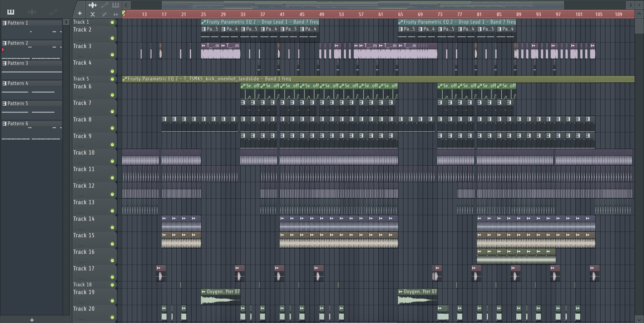
Task: Click piano icon next to Pattern 4
Action: click(x=4, y=83)
